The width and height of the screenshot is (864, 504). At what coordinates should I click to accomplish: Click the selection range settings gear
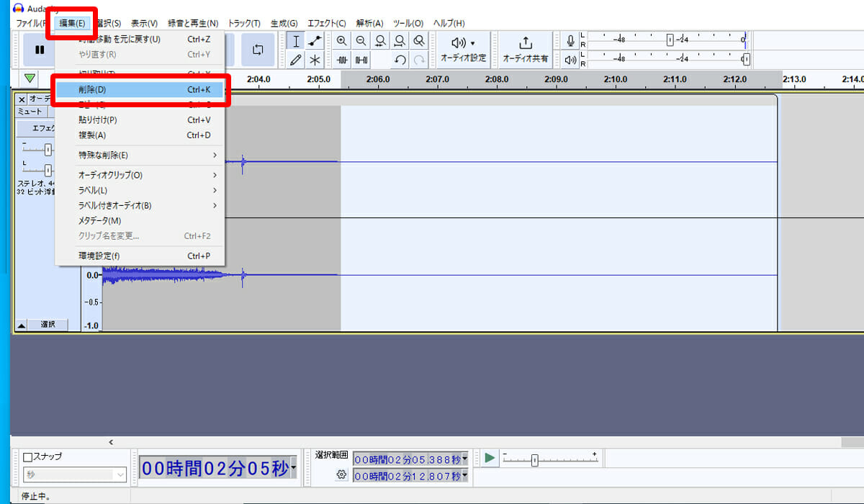pos(341,474)
